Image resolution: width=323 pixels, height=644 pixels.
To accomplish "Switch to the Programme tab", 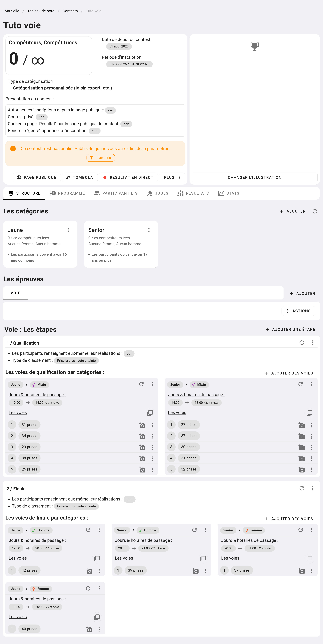I will pos(67,193).
